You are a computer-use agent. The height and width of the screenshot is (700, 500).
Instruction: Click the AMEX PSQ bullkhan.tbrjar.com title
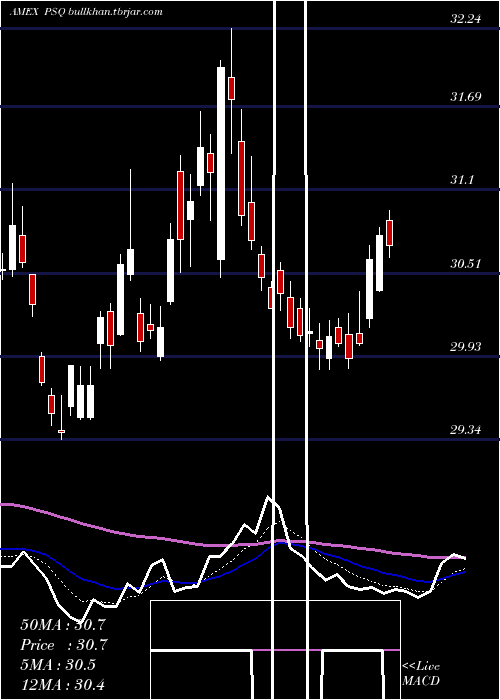[86, 12]
